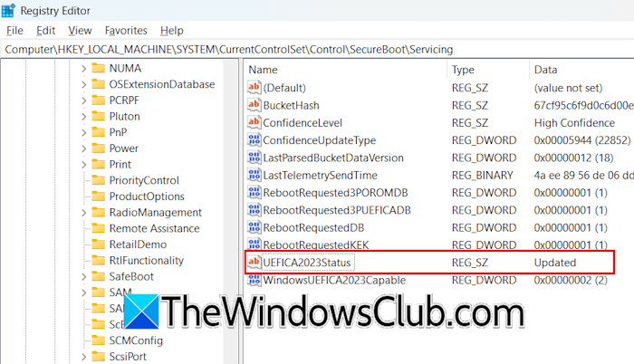Screen dimensions: 634x364
Task: Select the PriorityControl folder icon
Action: pos(98,180)
